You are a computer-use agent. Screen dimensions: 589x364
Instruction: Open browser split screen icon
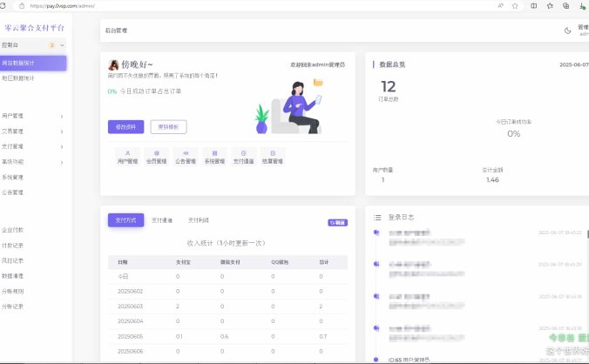tap(533, 5)
